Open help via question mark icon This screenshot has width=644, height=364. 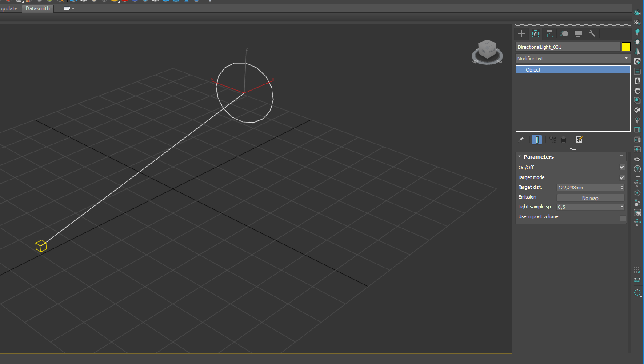click(637, 169)
